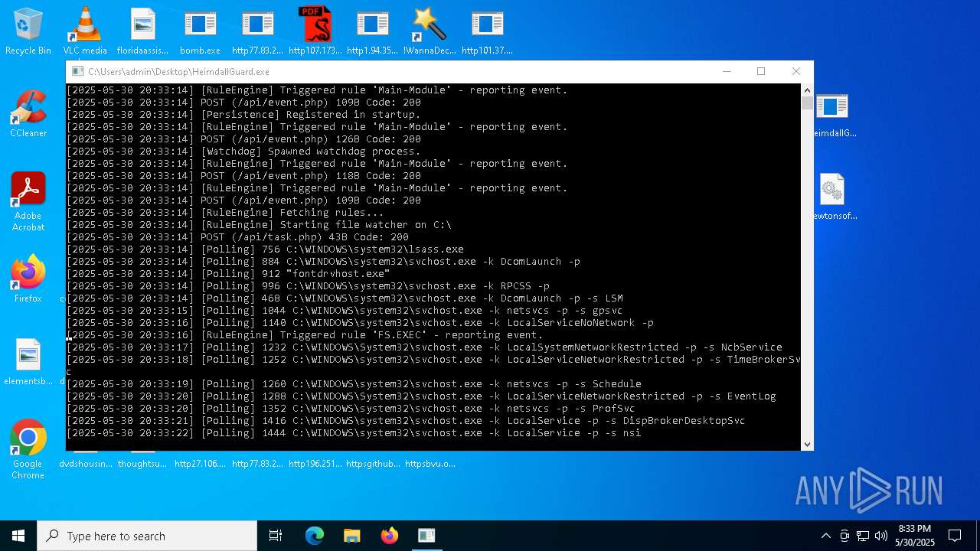Select the http27.106 desktop file label

point(200,464)
